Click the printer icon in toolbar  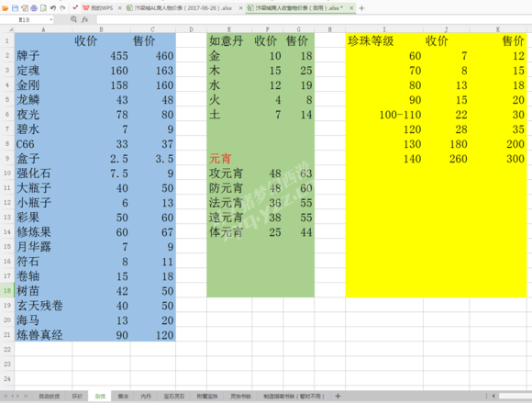pos(34,8)
